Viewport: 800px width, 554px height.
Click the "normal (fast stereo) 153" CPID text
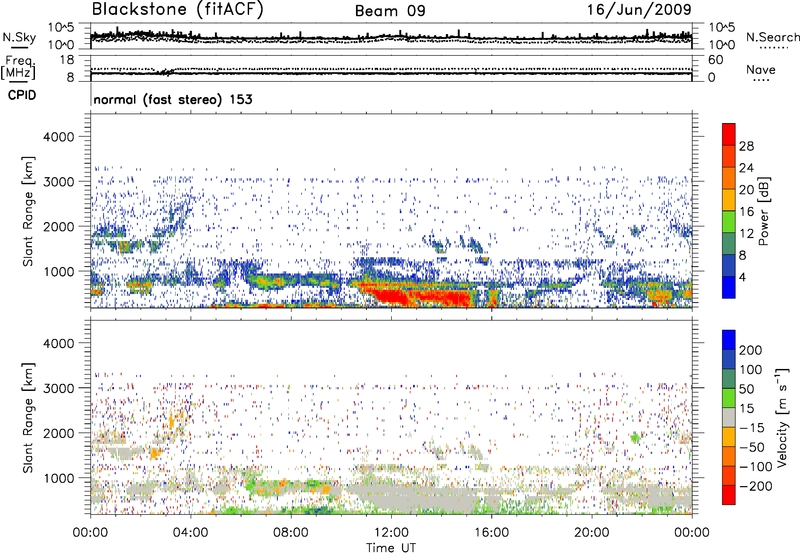click(173, 99)
